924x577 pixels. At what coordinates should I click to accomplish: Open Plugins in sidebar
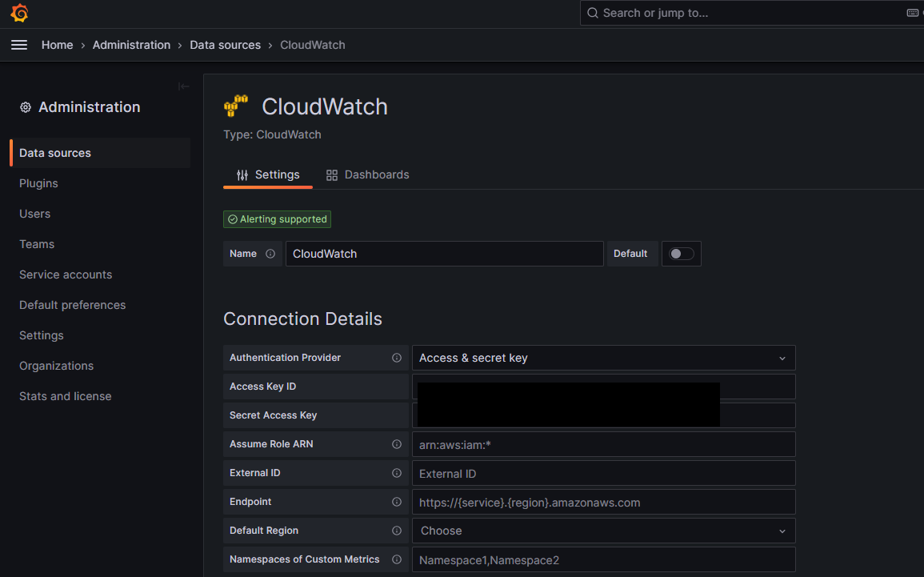click(x=38, y=183)
